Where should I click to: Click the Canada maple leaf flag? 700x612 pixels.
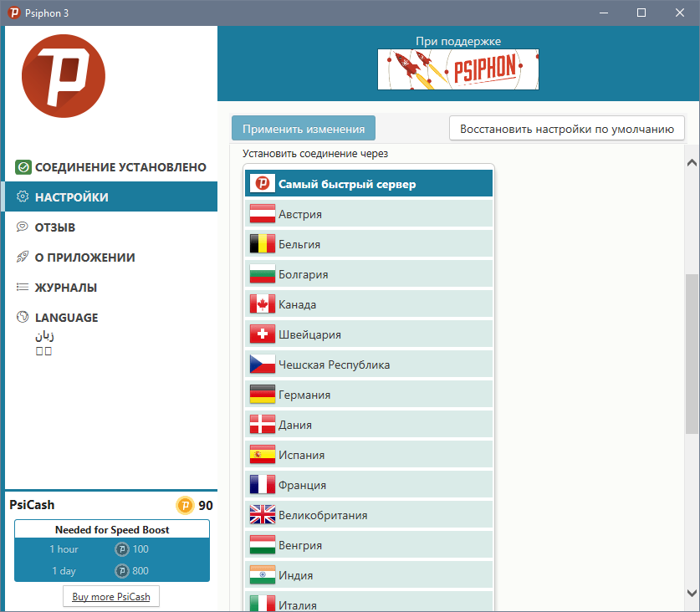pyautogui.click(x=263, y=304)
